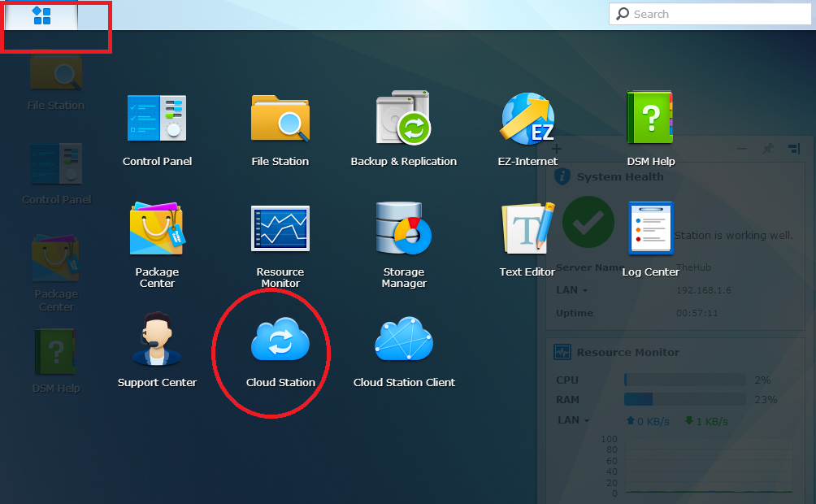Viewport: 816px width, 504px height.
Task: Click the search magnifier icon
Action: click(x=623, y=14)
